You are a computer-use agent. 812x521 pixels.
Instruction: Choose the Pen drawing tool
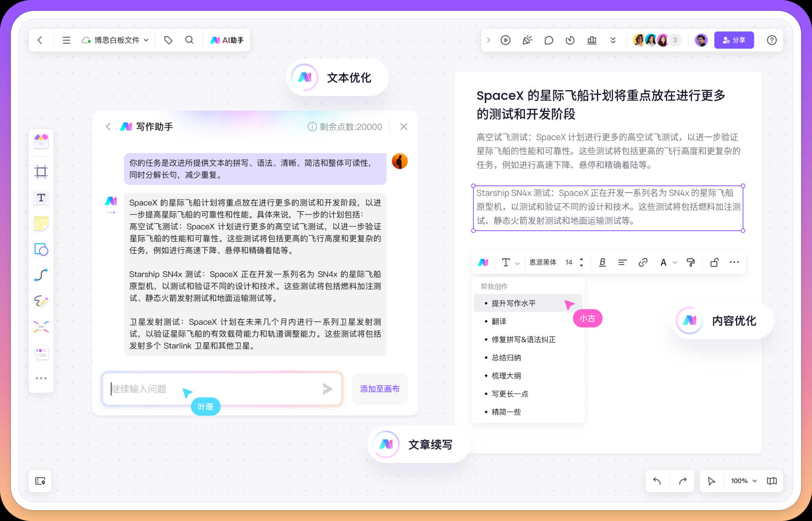pos(41,301)
